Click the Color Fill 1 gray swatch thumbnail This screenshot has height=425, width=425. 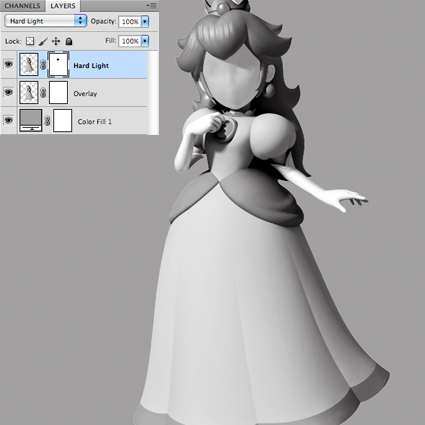31,120
